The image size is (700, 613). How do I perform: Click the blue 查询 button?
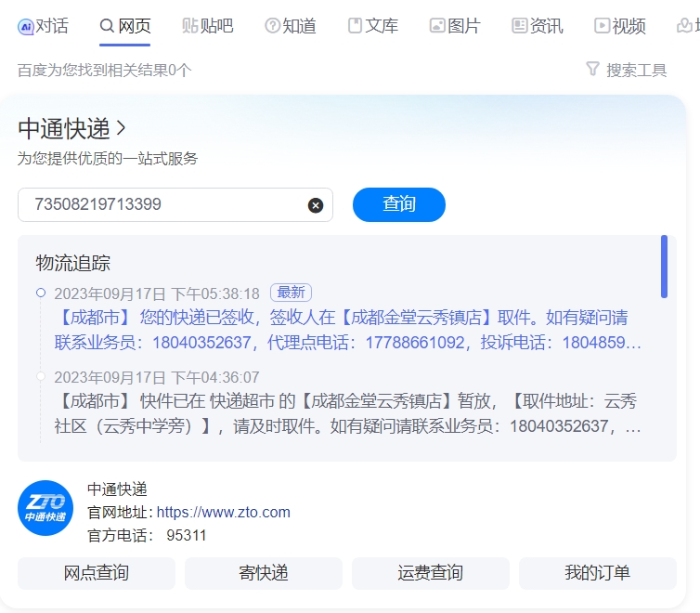point(399,204)
